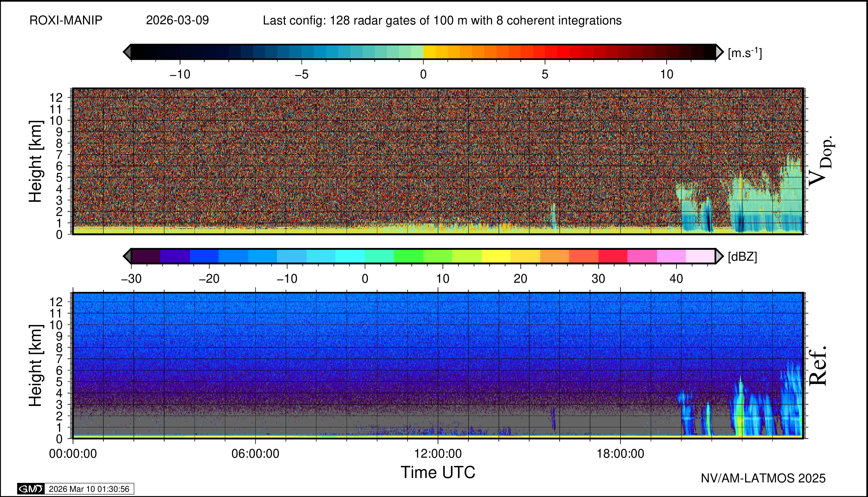Viewport: 868px width, 497px height.
Task: Click the 00:00:00 time axis label
Action: pos(73,454)
